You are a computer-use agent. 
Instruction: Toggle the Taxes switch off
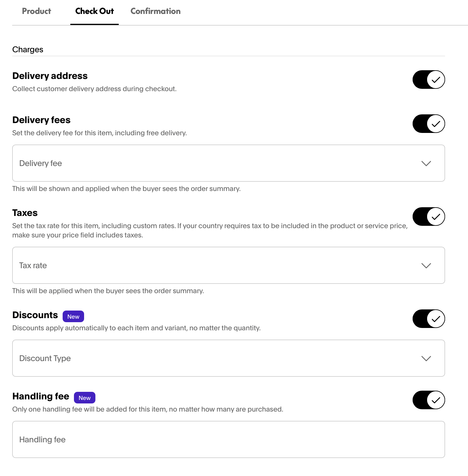(x=429, y=217)
